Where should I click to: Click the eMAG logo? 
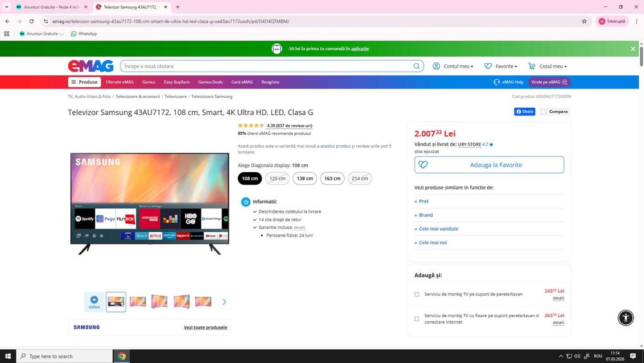(x=91, y=66)
